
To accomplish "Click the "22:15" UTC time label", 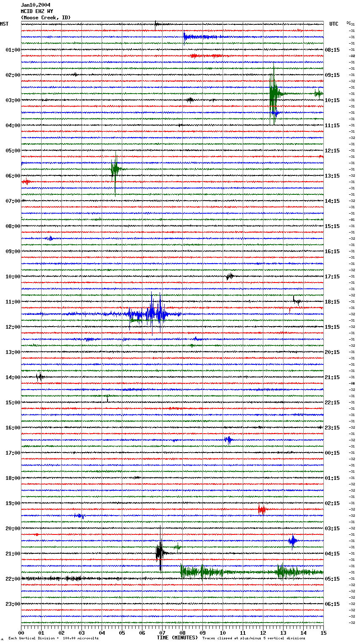I will [x=332, y=403].
